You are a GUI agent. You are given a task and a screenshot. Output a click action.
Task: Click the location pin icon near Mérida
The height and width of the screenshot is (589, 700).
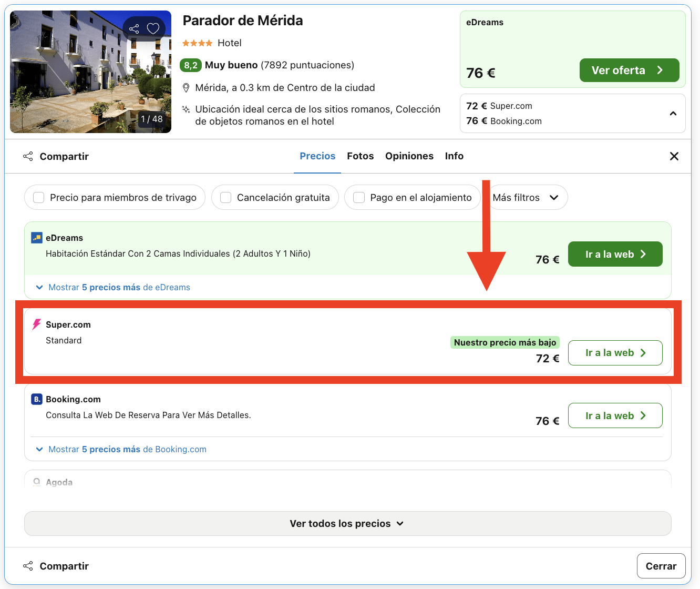[x=187, y=87]
